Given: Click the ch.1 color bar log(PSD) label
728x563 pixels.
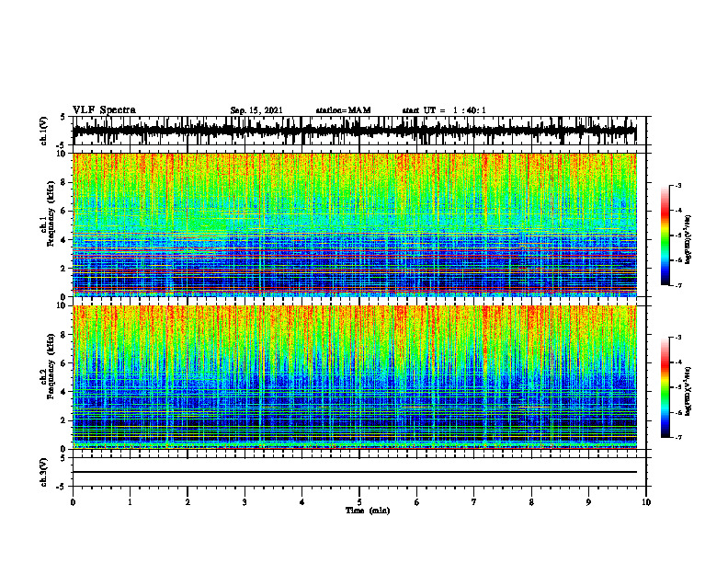Looking at the screenshot, I should click(x=688, y=240).
